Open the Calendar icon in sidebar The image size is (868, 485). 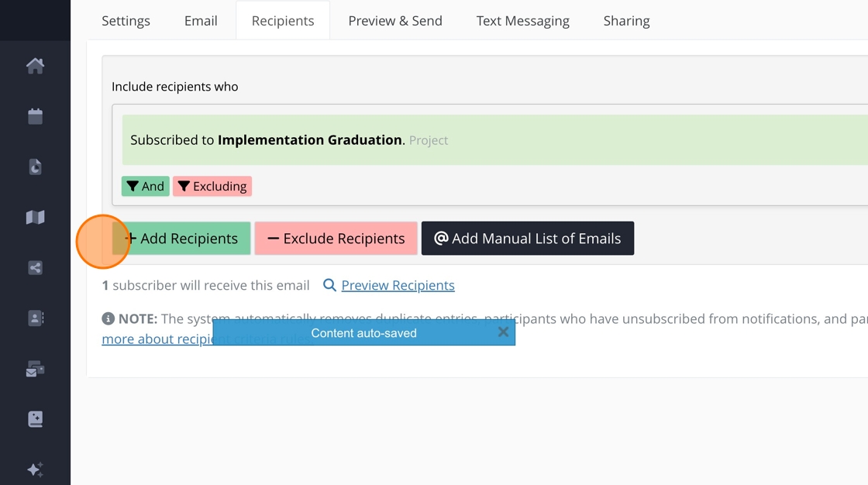click(35, 116)
